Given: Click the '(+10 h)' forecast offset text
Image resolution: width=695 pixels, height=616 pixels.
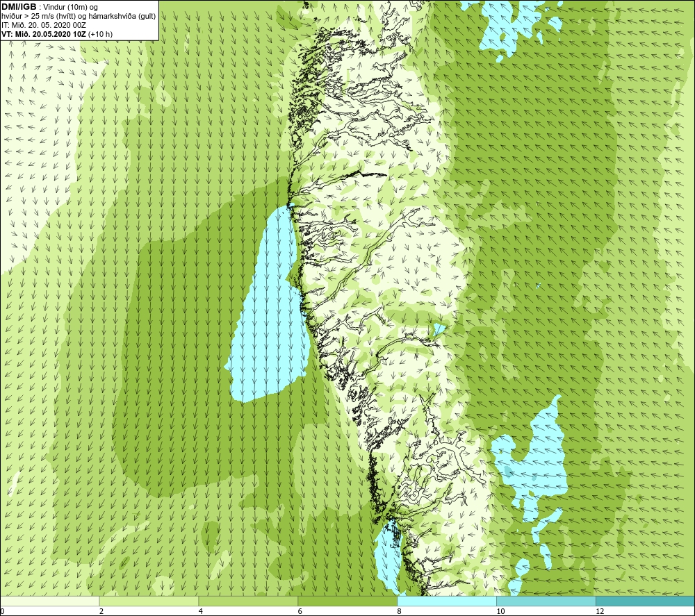Looking at the screenshot, I should coord(101,34).
